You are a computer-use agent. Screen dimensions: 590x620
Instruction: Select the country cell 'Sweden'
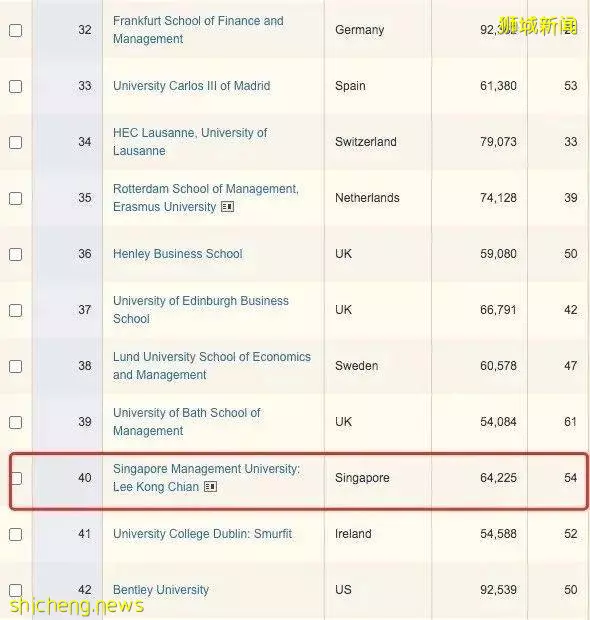[356, 366]
